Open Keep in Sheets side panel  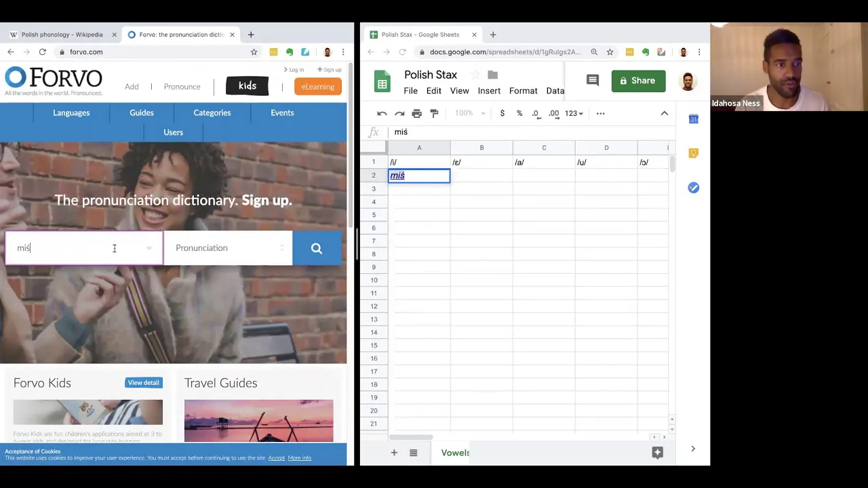(693, 153)
